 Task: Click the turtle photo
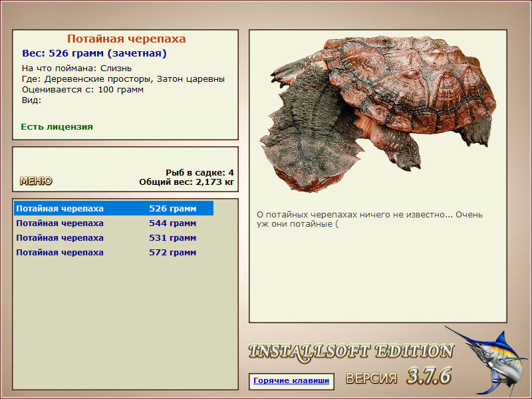378,114
